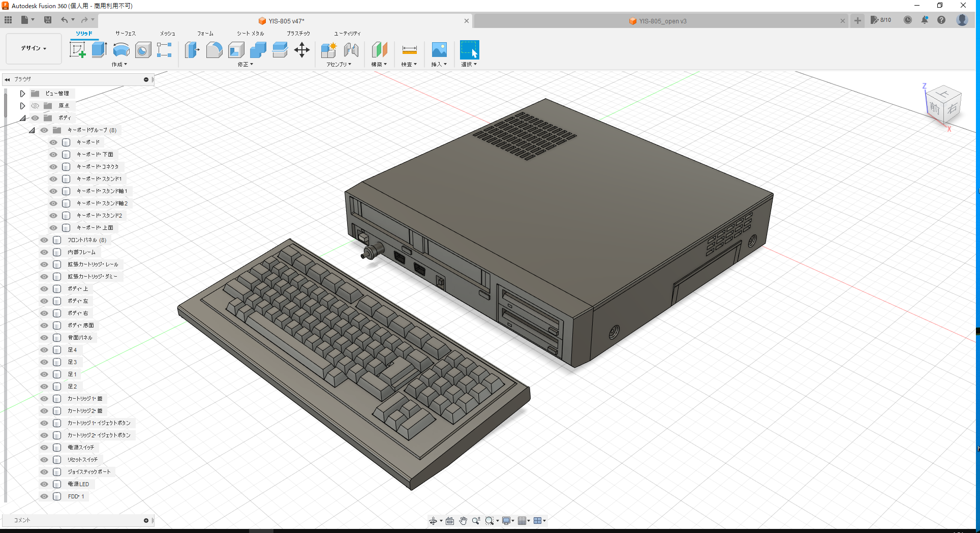Viewport: 980px width, 533px height.
Task: Open the 選択 dropdown menu
Action: click(x=469, y=64)
